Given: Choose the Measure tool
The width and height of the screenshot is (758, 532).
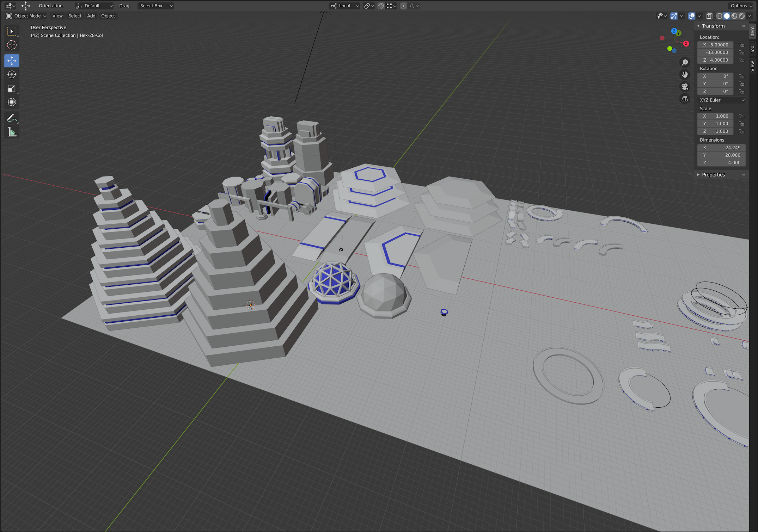Looking at the screenshot, I should (x=12, y=132).
